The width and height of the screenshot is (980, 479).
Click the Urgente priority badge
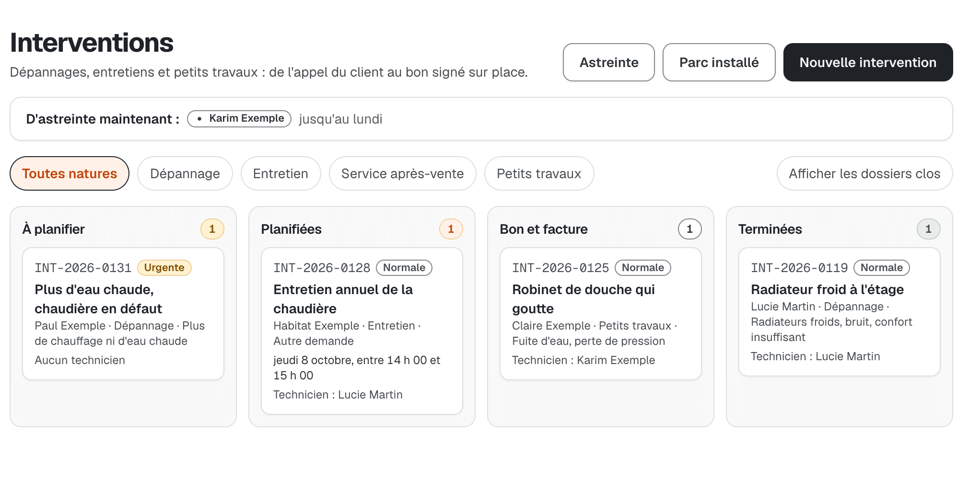[164, 268]
